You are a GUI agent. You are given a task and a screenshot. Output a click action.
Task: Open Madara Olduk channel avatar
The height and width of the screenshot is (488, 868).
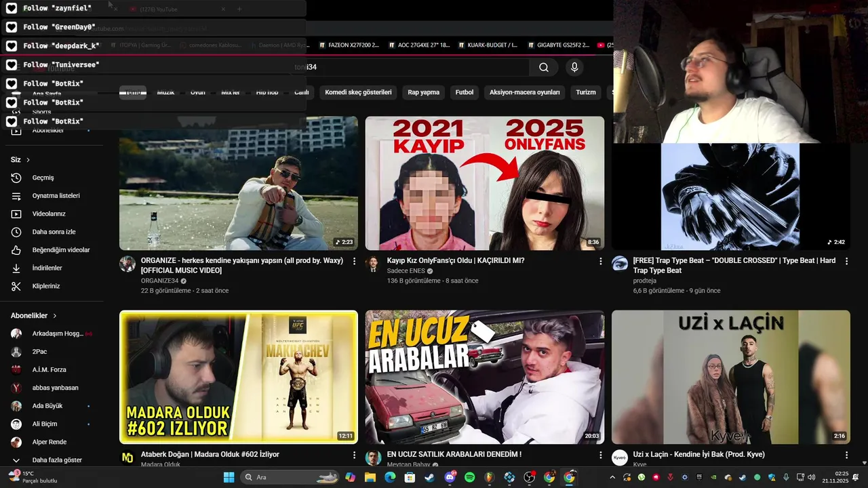point(127,457)
